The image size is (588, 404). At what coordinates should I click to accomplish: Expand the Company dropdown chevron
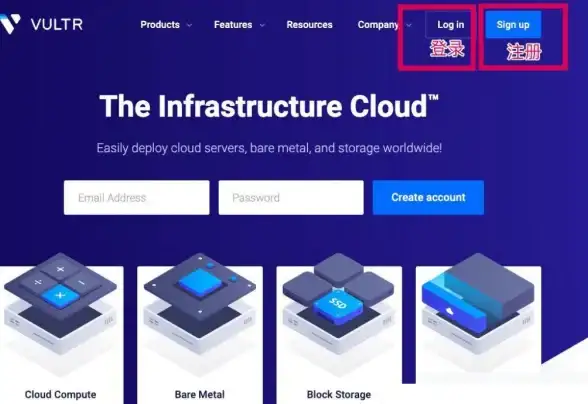pyautogui.click(x=409, y=25)
